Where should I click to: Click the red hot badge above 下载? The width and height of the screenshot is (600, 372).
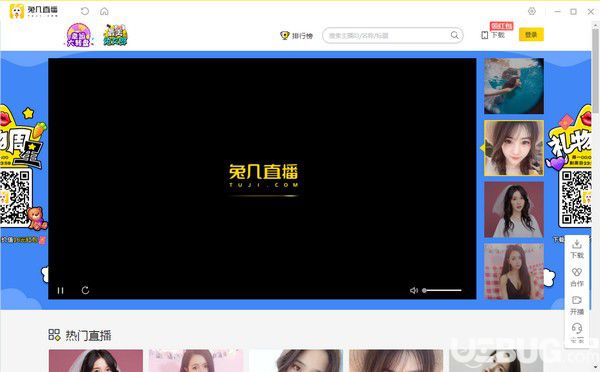[x=501, y=26]
